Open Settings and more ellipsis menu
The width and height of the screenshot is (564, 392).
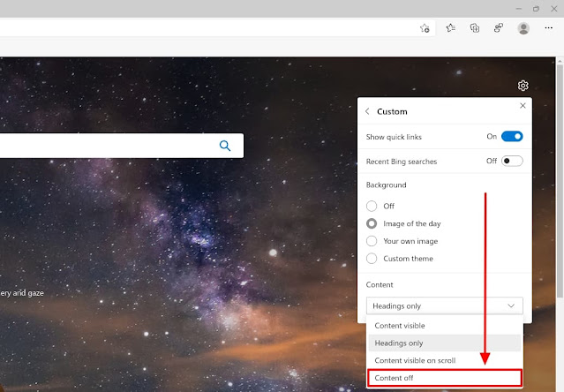548,27
